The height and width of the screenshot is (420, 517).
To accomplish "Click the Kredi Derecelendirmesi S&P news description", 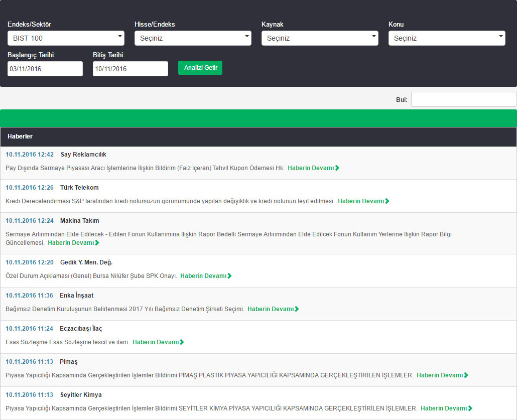I will pyautogui.click(x=170, y=201).
